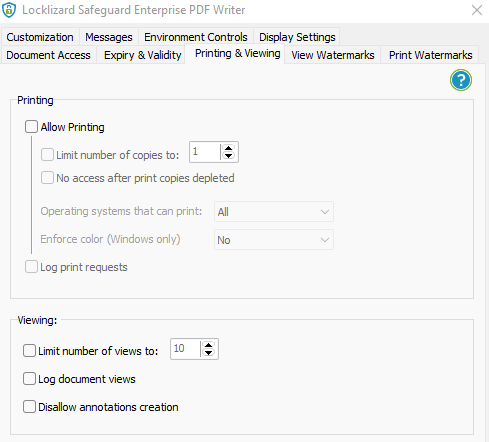Select the Expiry & Validity tab

(143, 55)
